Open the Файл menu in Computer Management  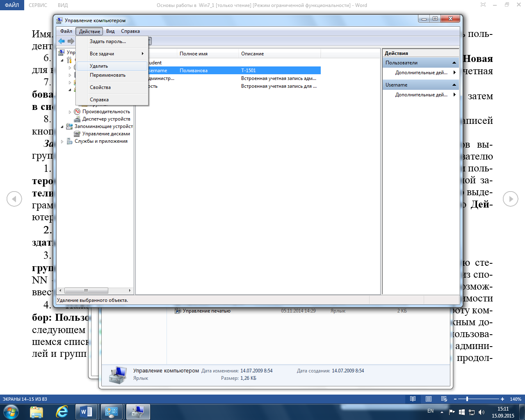pyautogui.click(x=66, y=31)
